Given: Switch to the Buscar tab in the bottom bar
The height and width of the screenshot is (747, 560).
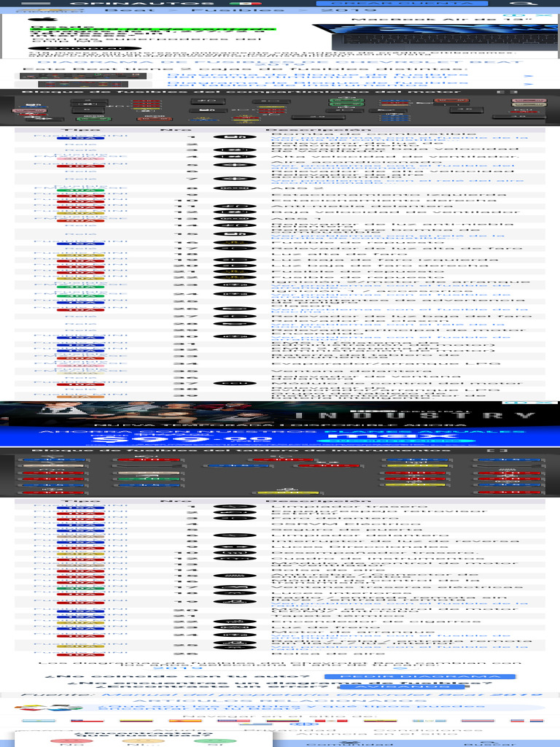Looking at the screenshot, I should point(491,743).
